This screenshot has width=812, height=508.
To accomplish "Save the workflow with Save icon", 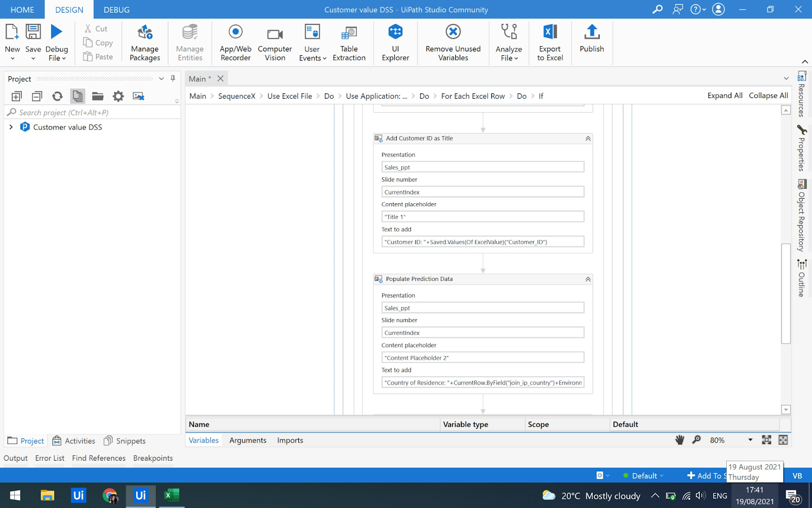I will 33,32.
